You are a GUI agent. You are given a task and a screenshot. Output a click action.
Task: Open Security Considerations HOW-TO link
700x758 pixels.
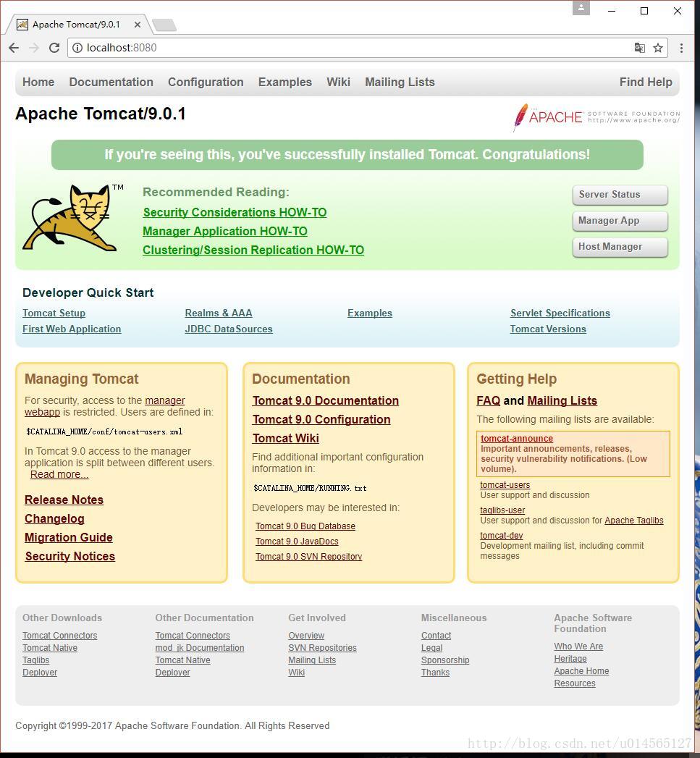235,213
